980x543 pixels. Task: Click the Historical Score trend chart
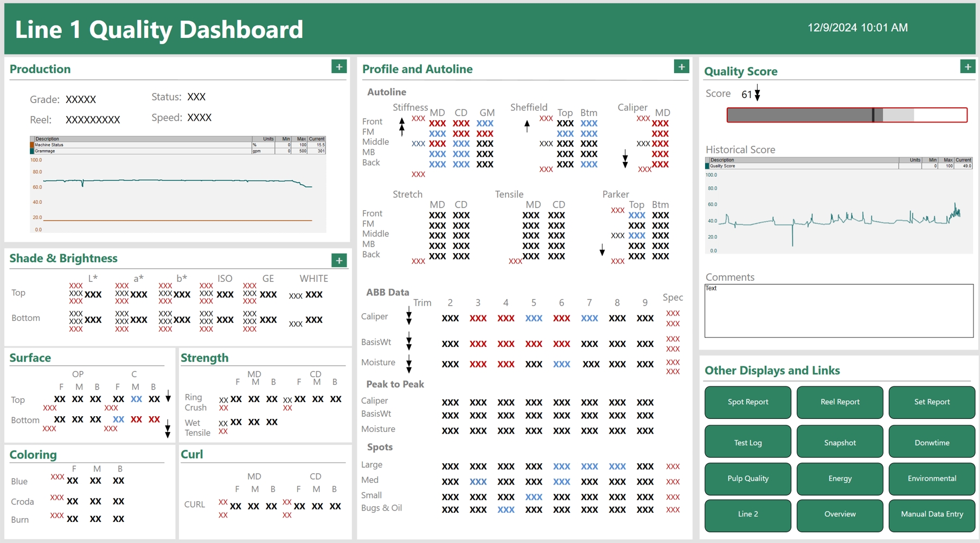(x=839, y=211)
